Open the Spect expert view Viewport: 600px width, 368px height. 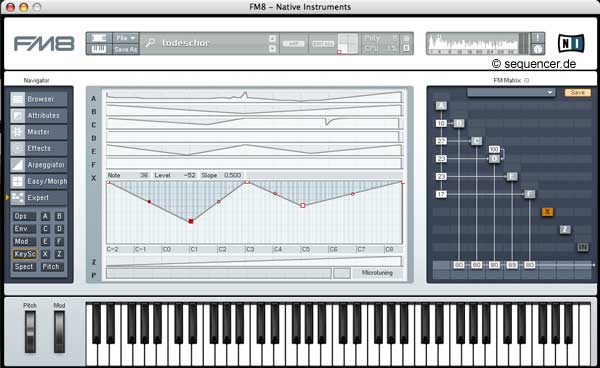(24, 267)
